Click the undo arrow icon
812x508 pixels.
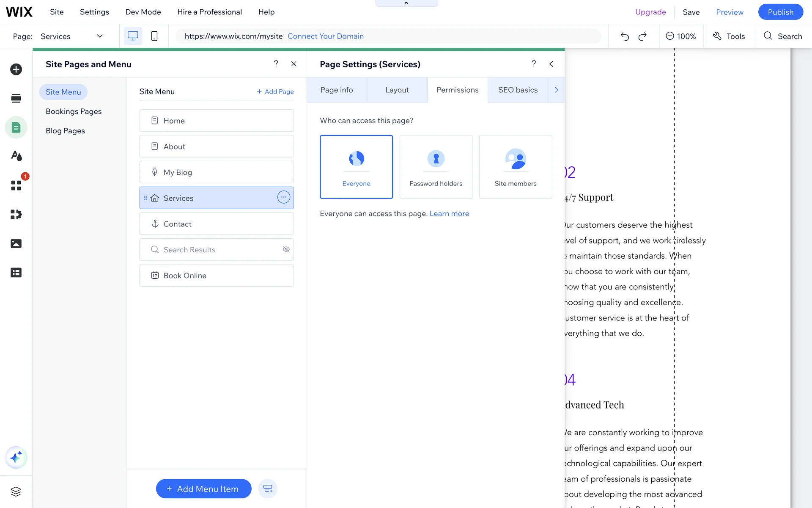click(x=625, y=36)
